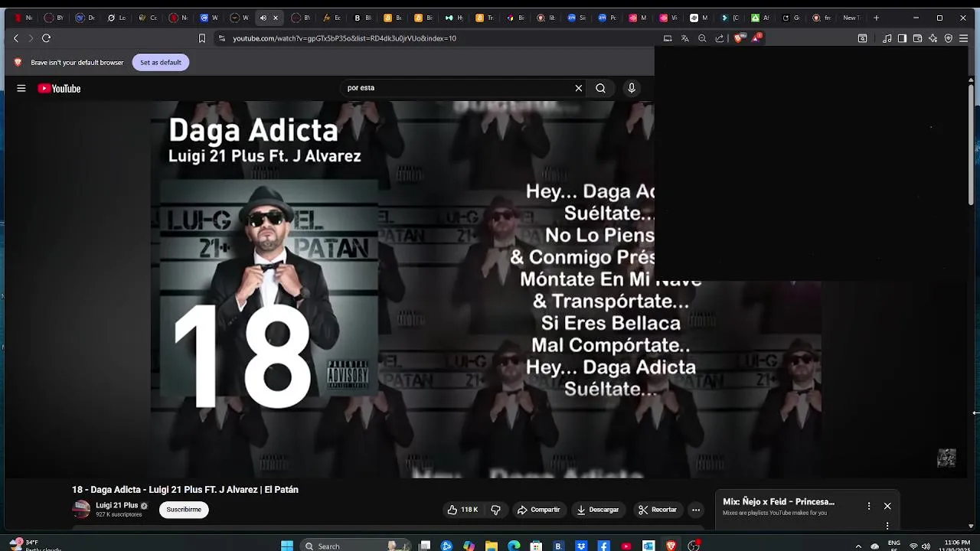Open Brave playlist music note icon

(x=887, y=38)
